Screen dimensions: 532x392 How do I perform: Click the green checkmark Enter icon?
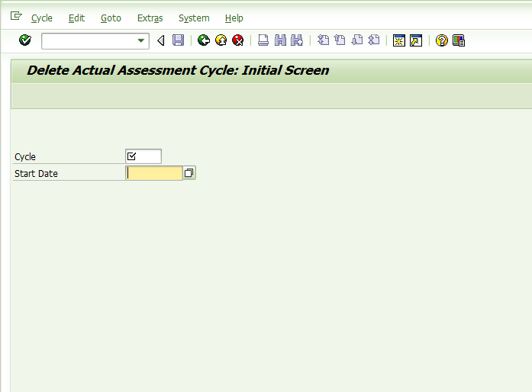coord(25,40)
